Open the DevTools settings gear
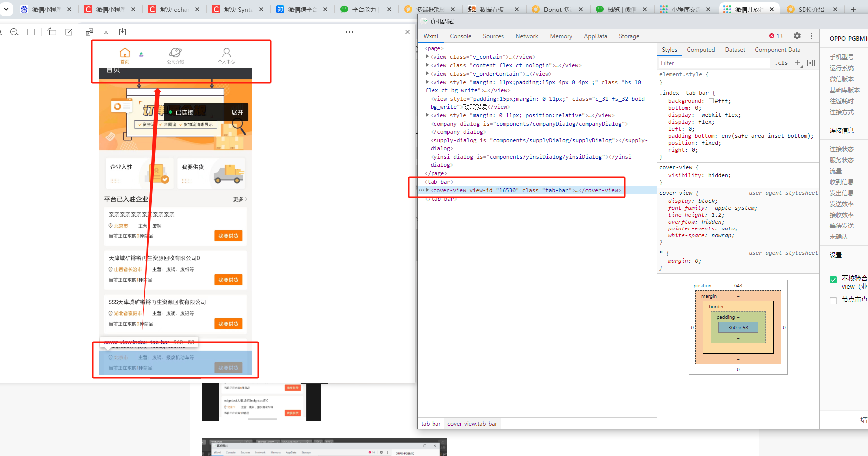 [x=797, y=36]
